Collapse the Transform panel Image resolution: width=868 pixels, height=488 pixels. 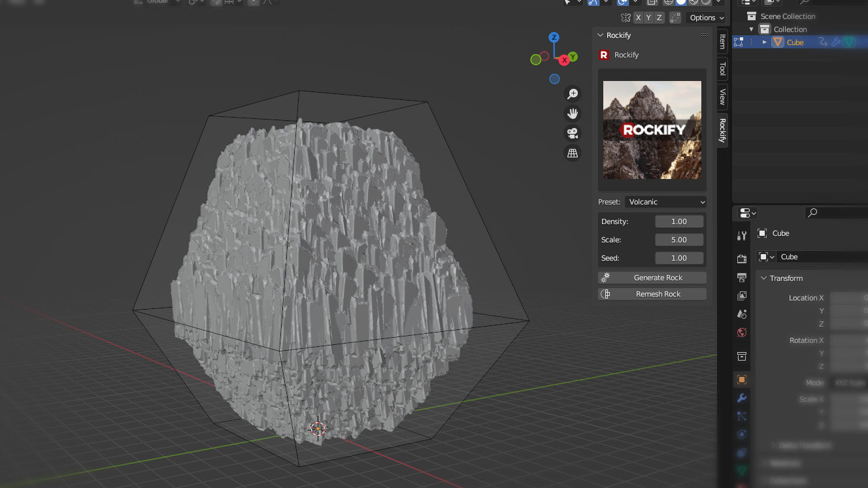coord(763,278)
